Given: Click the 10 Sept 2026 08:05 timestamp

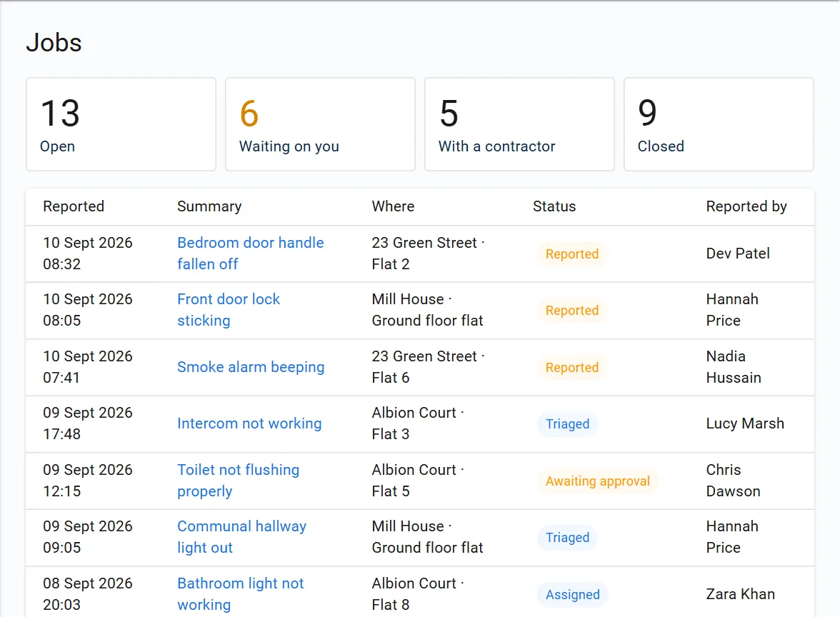Looking at the screenshot, I should point(88,310).
